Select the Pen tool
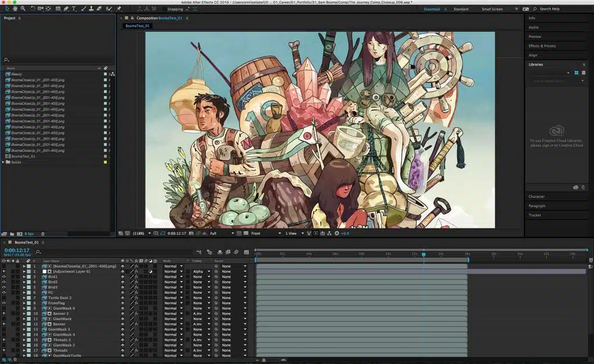Image resolution: width=594 pixels, height=364 pixels. (66, 9)
